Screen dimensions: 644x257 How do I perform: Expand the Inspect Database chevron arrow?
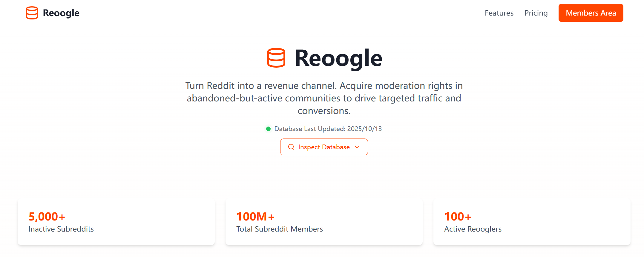(357, 147)
